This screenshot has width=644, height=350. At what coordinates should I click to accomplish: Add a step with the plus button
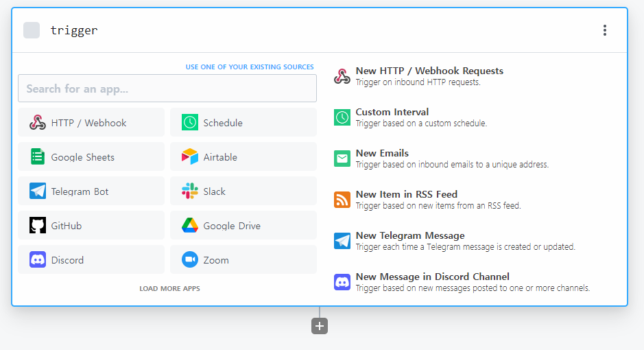pyautogui.click(x=320, y=326)
